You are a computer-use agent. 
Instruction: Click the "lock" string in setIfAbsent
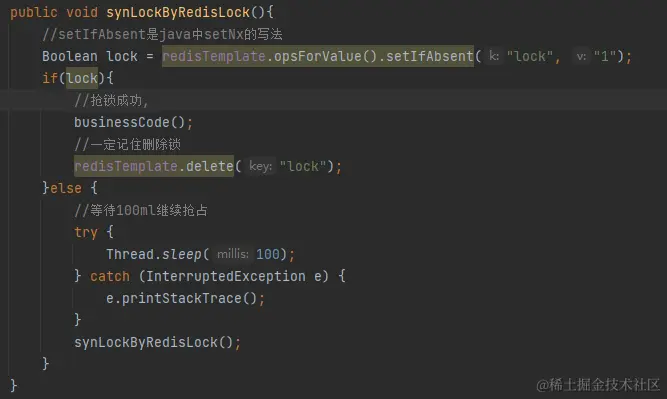[x=530, y=56]
